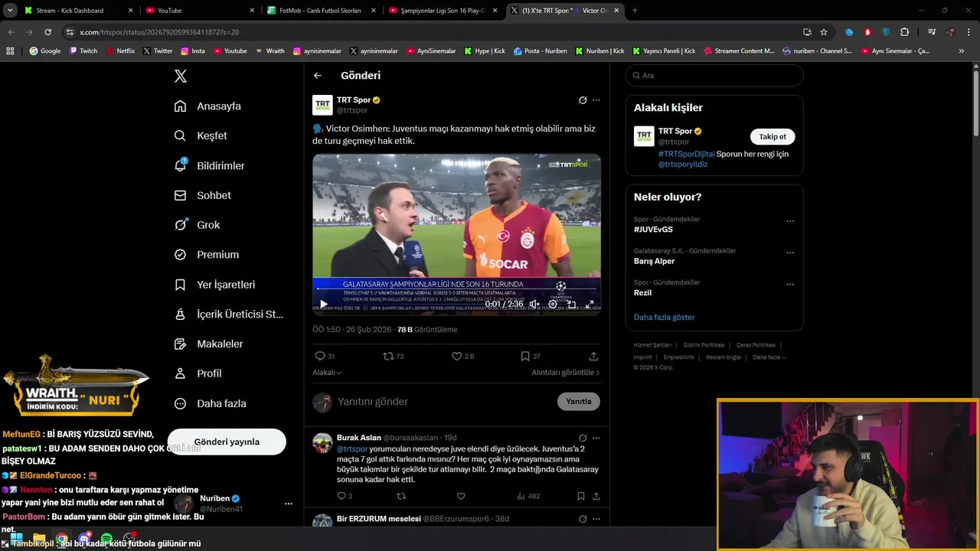Click the Ara search field
Viewport: 980px width, 551px height.
[714, 76]
